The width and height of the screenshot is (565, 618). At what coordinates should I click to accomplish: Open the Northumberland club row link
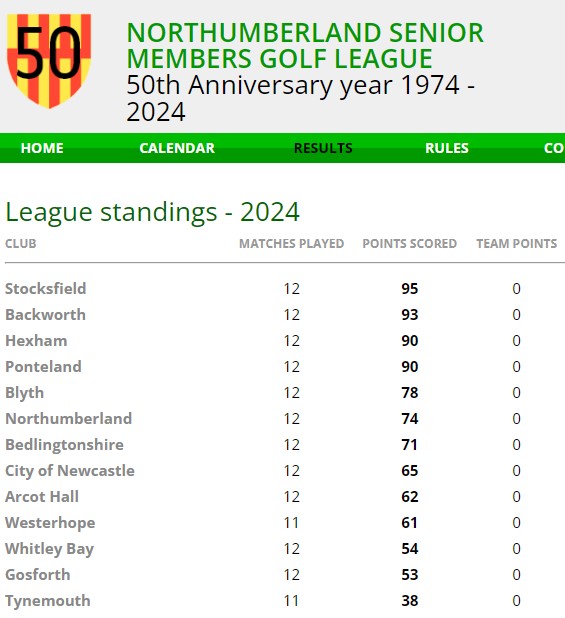click(x=69, y=419)
